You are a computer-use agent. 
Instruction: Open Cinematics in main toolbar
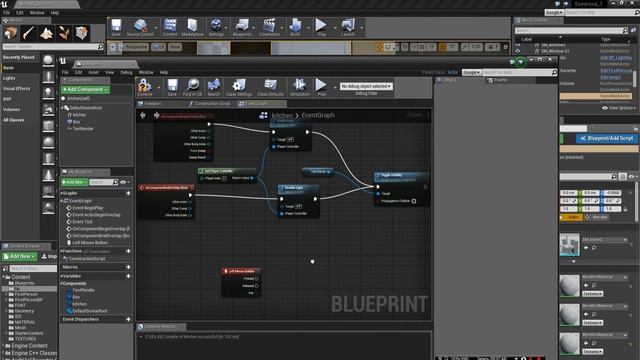pos(269,27)
